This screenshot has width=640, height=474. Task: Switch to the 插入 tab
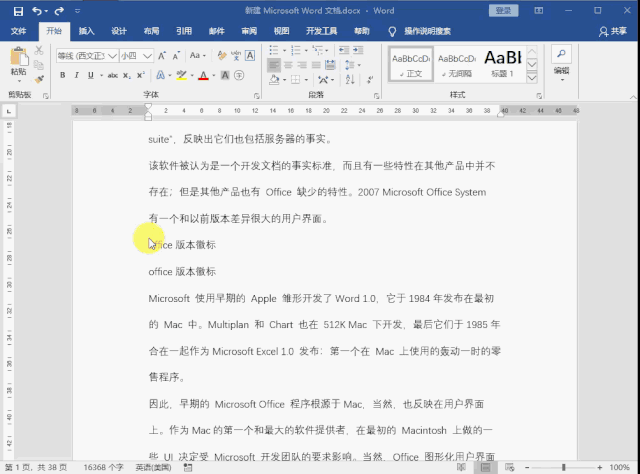click(x=87, y=31)
